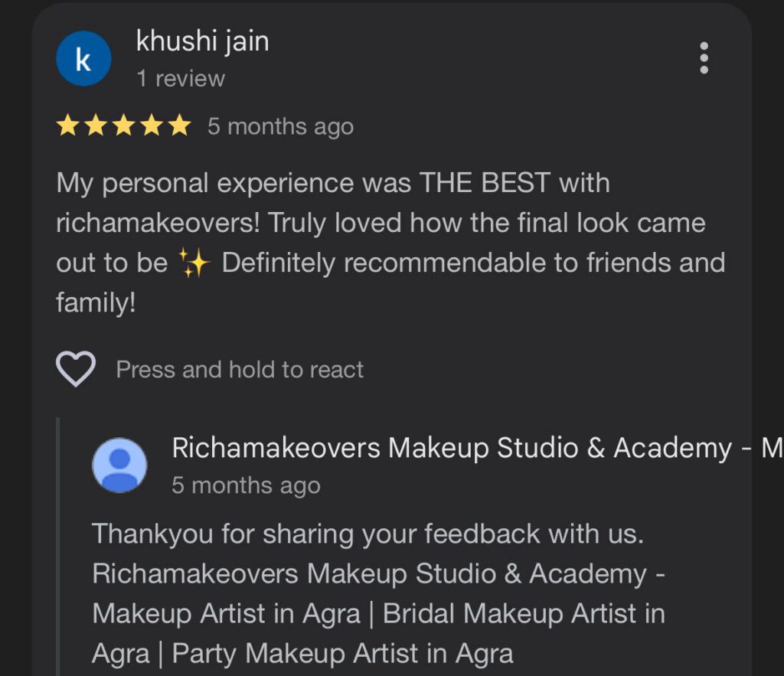Click the owner reply's "5 months ago" timestamp
784x676 pixels.
click(x=246, y=485)
